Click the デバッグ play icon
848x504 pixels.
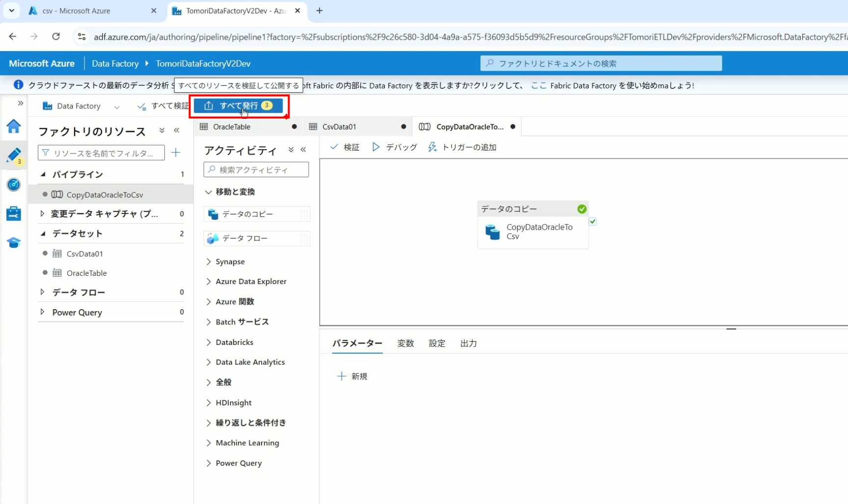(x=376, y=147)
